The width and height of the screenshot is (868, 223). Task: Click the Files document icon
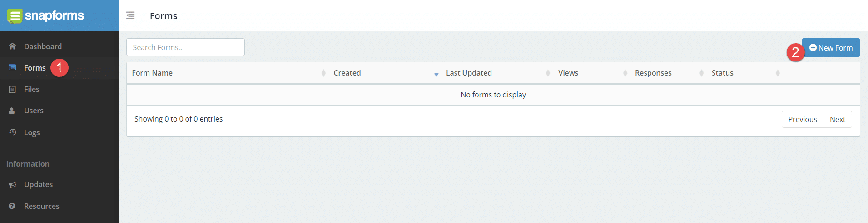pos(12,89)
